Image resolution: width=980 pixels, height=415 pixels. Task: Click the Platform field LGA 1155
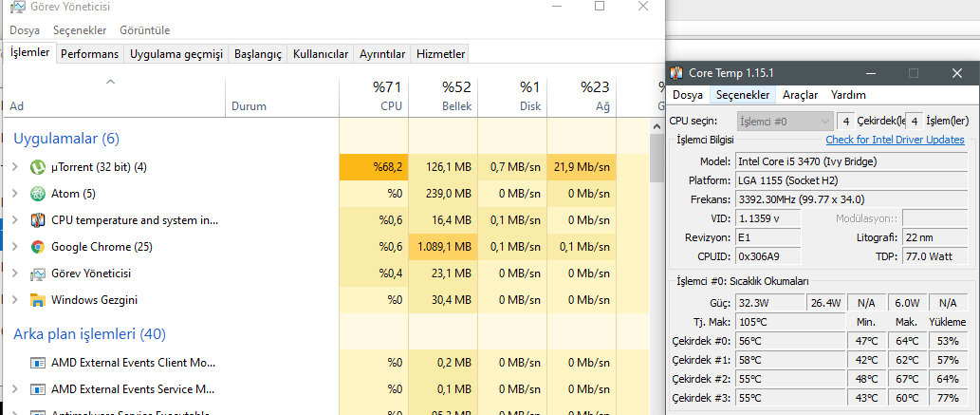coord(849,180)
